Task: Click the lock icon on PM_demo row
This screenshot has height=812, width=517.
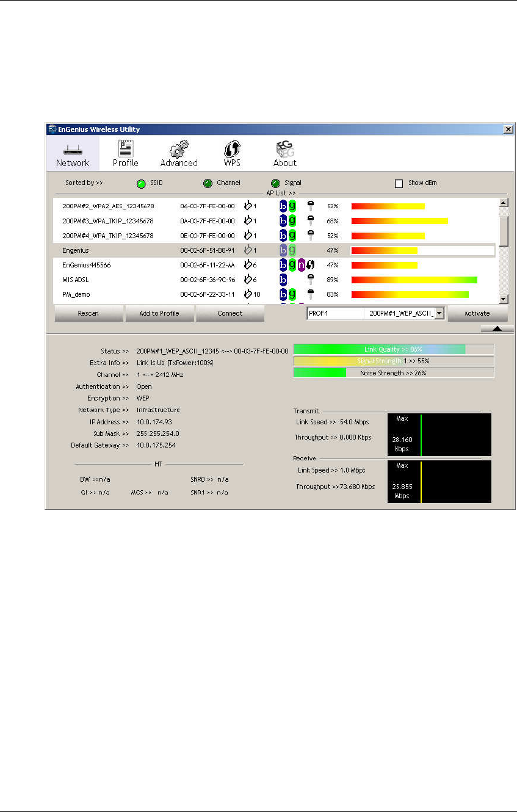Action: point(311,294)
